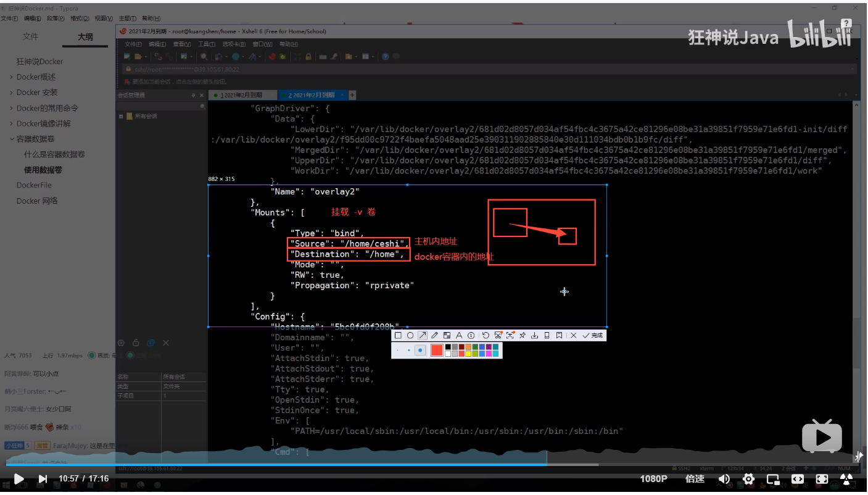Click the Xshell ssh address bar
868x495 pixels.
(489, 69)
